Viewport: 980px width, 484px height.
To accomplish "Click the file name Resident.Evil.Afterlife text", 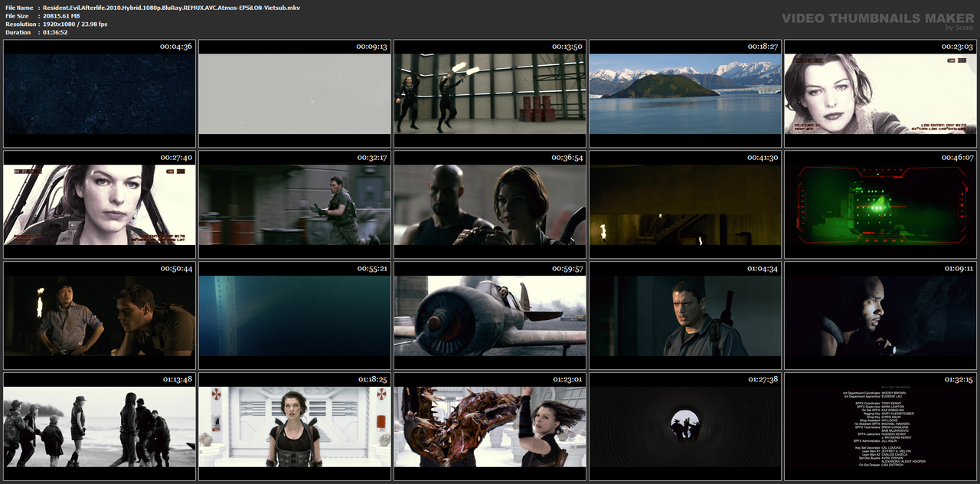I will point(171,8).
